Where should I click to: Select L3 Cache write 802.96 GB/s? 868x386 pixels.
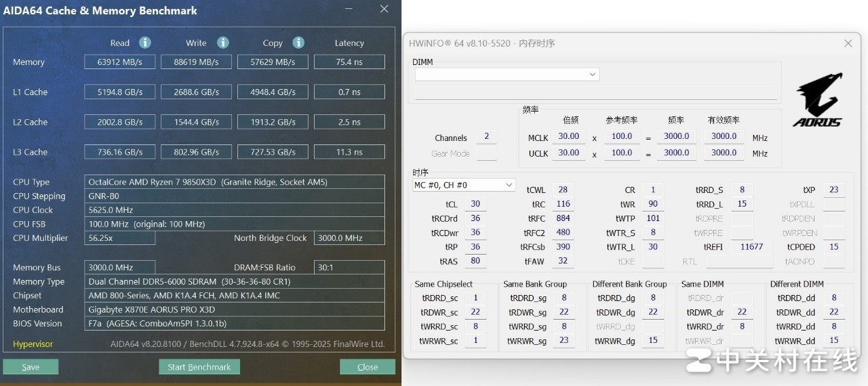196,152
